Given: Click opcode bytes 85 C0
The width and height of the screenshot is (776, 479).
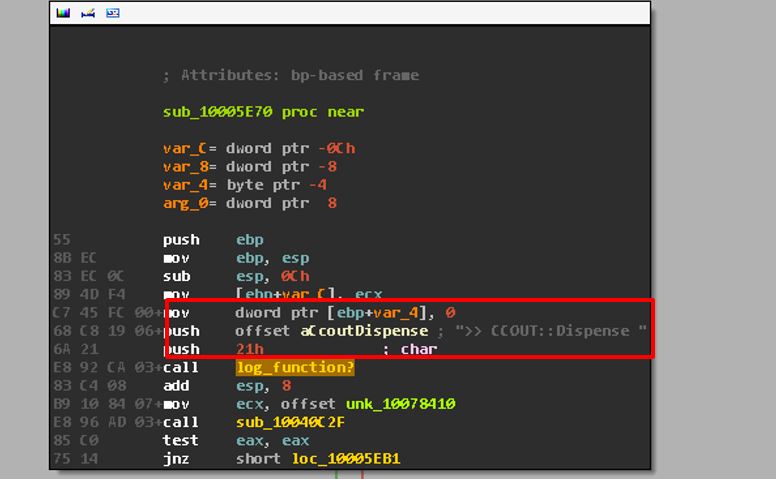Looking at the screenshot, I should 76,441.
